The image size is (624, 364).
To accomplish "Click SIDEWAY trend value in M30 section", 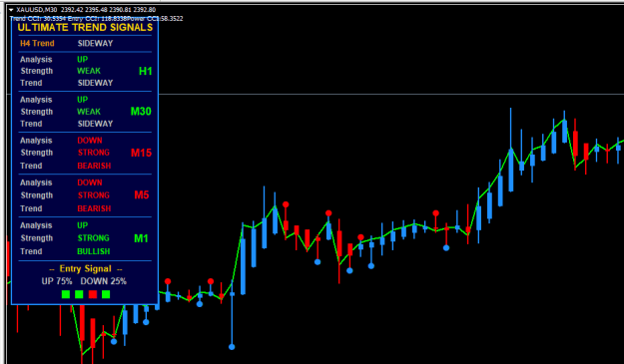I will pos(95,124).
